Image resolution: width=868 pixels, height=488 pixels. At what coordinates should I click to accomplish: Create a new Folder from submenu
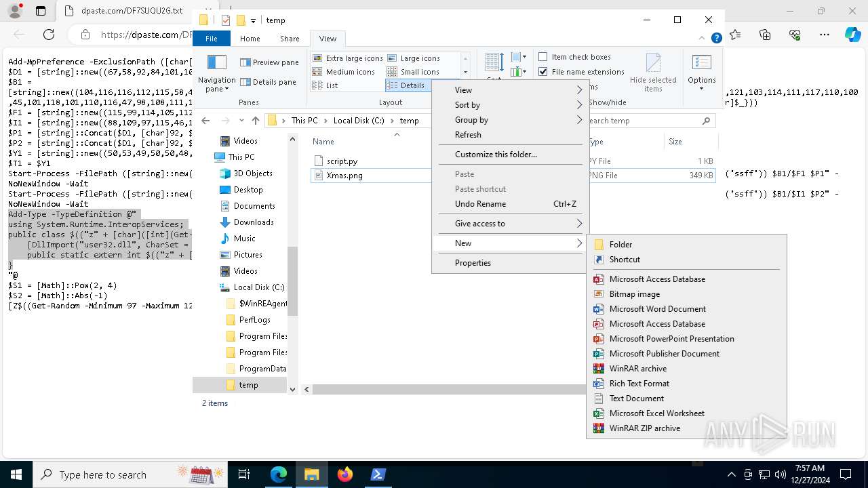coord(686,245)
